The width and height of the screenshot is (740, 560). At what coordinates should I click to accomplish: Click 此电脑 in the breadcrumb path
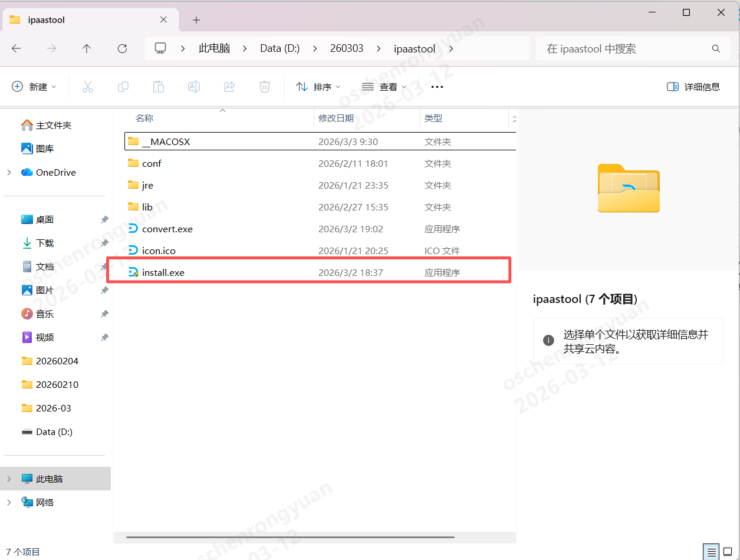click(215, 48)
